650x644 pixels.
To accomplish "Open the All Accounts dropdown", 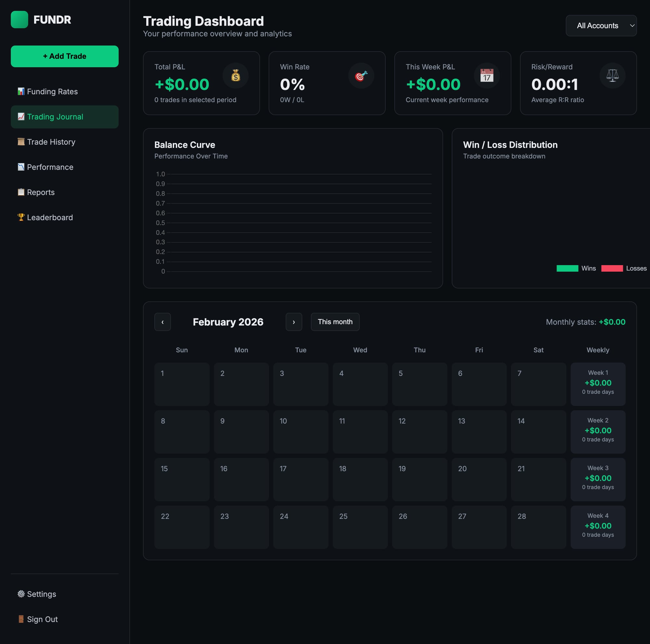I will [601, 26].
